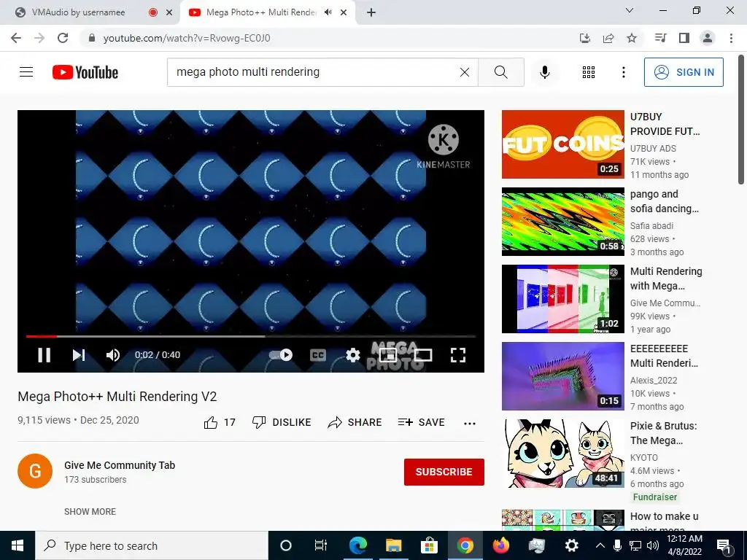This screenshot has height=560, width=747.
Task: Open Chrome tab search chevron
Action: point(630,10)
